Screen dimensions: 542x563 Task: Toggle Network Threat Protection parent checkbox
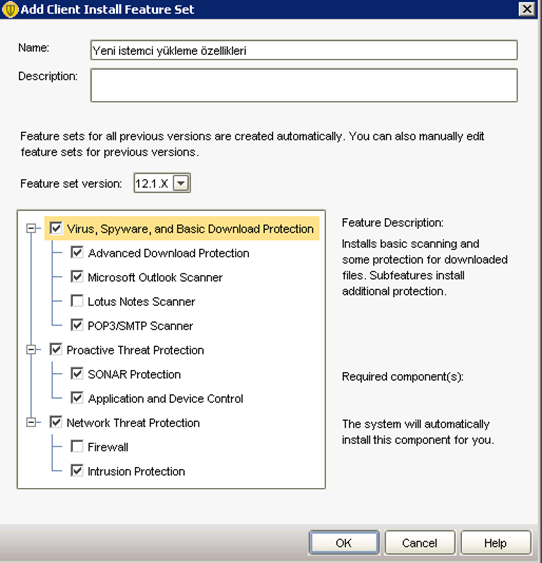56,422
